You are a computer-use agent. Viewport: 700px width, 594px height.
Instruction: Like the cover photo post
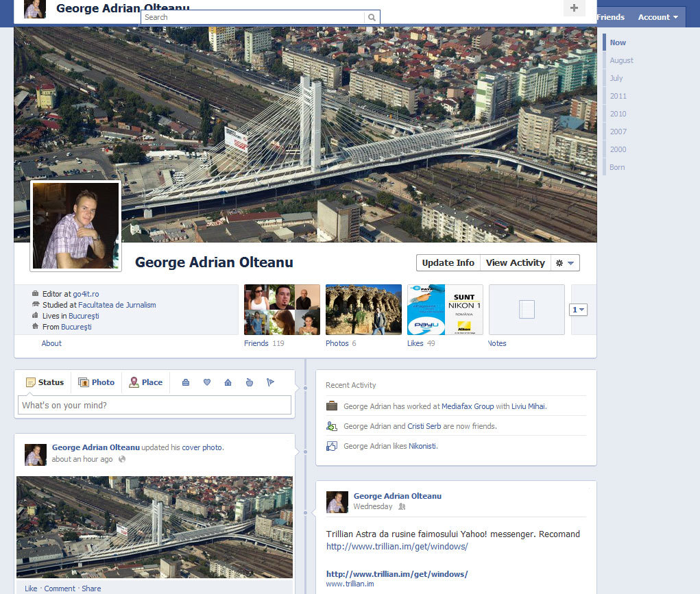(31, 589)
